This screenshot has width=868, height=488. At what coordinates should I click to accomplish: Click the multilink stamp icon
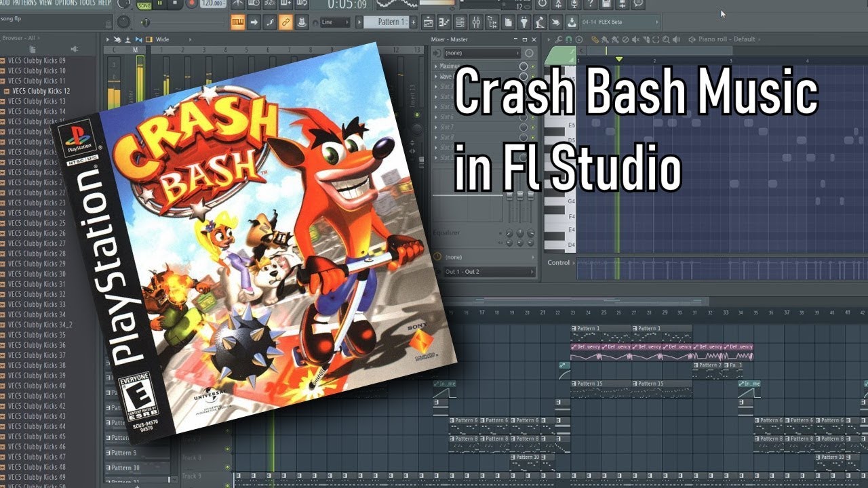302,22
